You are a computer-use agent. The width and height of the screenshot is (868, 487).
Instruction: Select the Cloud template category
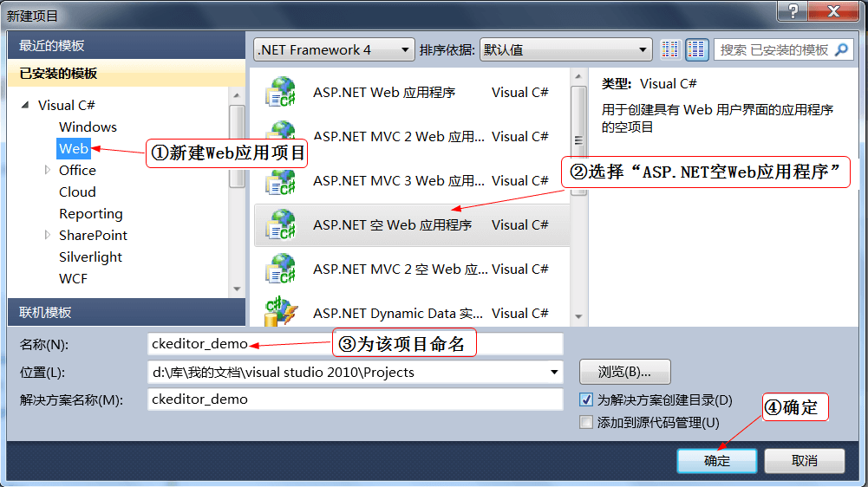point(77,192)
